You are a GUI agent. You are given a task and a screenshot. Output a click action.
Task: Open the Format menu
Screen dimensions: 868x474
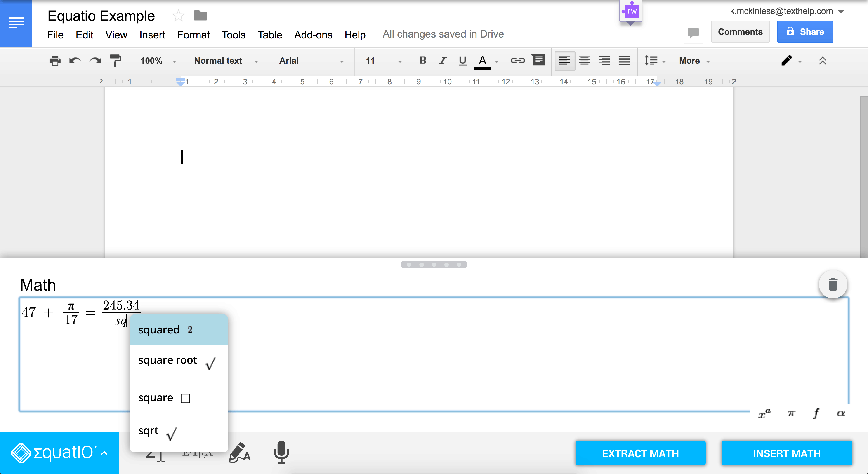pyautogui.click(x=193, y=35)
